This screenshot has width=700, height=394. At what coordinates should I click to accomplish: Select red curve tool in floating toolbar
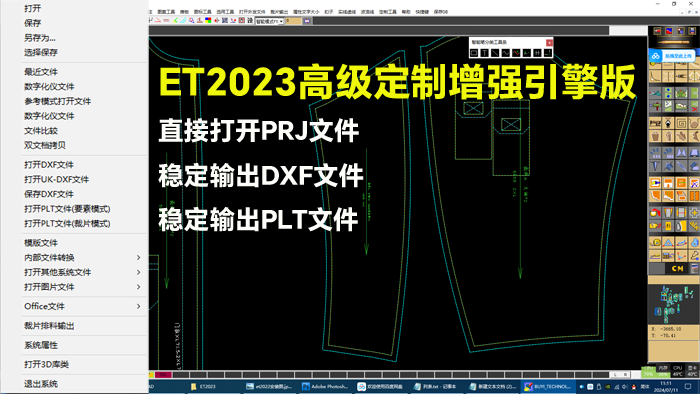coord(516,53)
